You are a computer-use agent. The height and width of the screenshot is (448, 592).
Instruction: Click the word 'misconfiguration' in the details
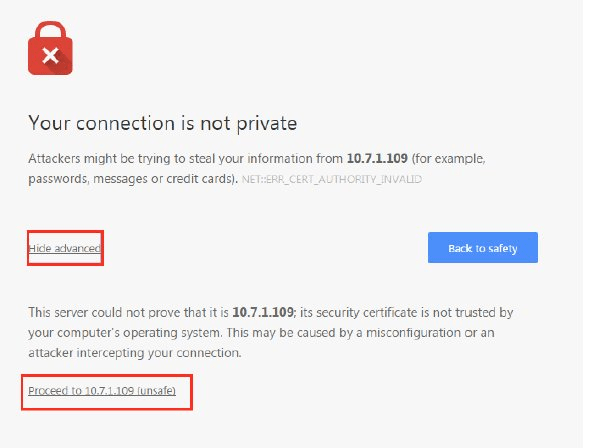coord(413,333)
